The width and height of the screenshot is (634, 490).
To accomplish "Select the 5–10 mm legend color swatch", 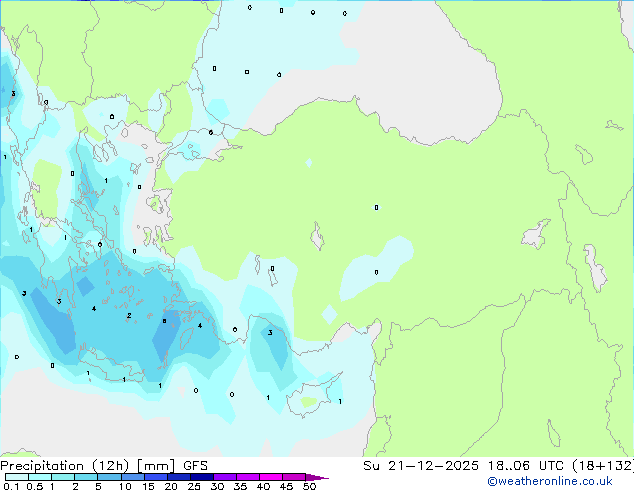I will pos(109,477).
